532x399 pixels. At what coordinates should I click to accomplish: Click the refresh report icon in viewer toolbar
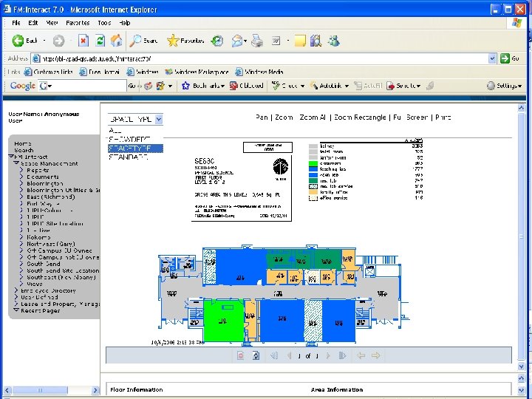[x=256, y=355]
